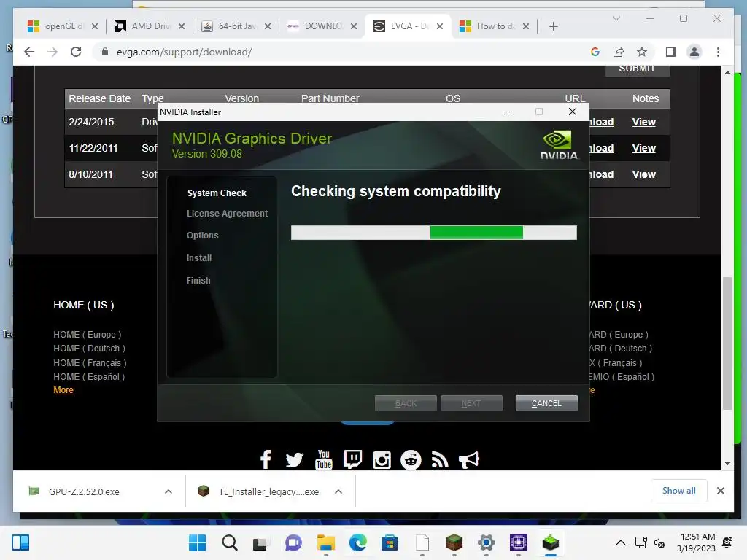This screenshot has height=560, width=747.
Task: Open EVGA RSS feed icon
Action: tap(440, 460)
